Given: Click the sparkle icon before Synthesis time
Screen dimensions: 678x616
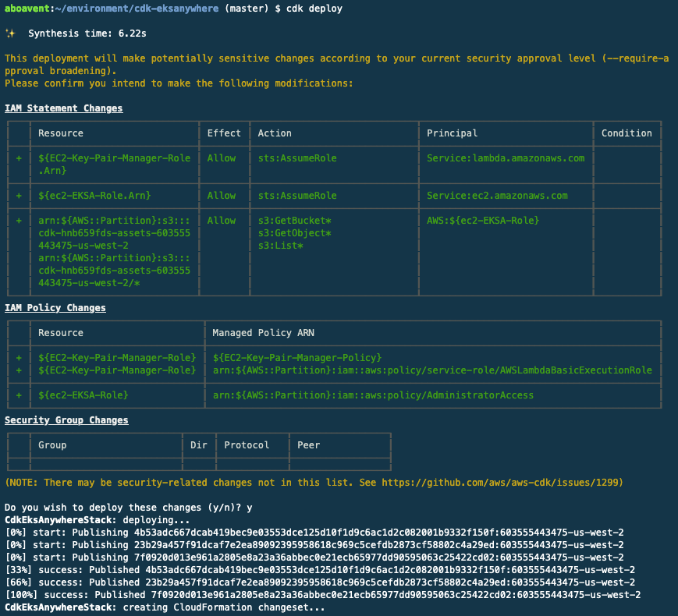Looking at the screenshot, I should [10, 34].
